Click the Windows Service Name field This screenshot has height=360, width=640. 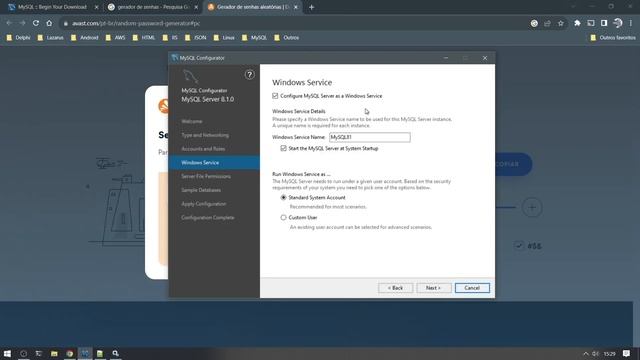tap(369, 137)
